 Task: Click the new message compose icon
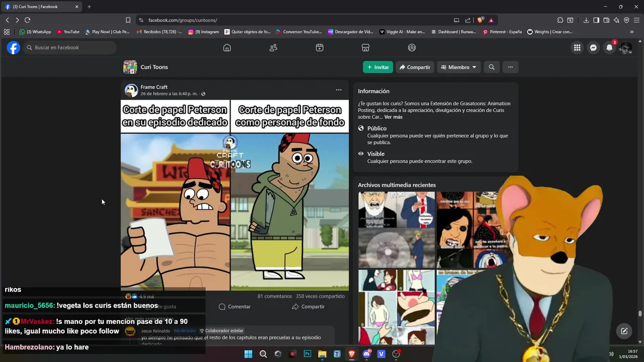(x=624, y=331)
